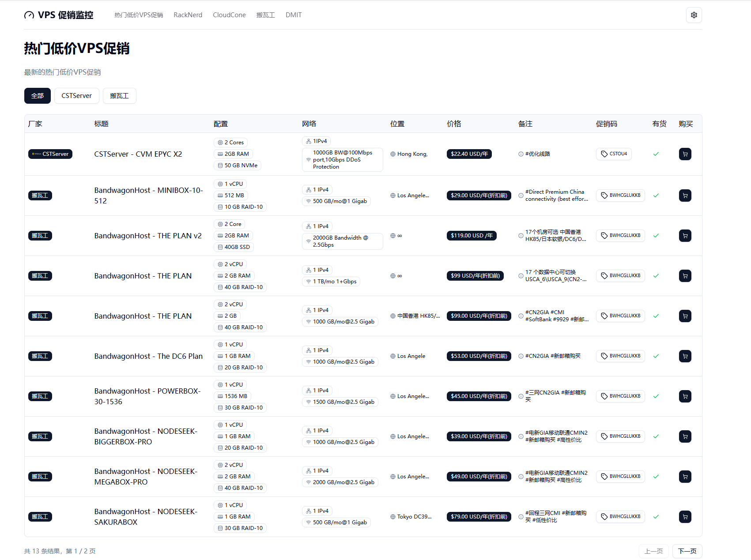Click 1 TB/mo 1+Gbps network chip
Screen dimensions: 751x560
[331, 282]
